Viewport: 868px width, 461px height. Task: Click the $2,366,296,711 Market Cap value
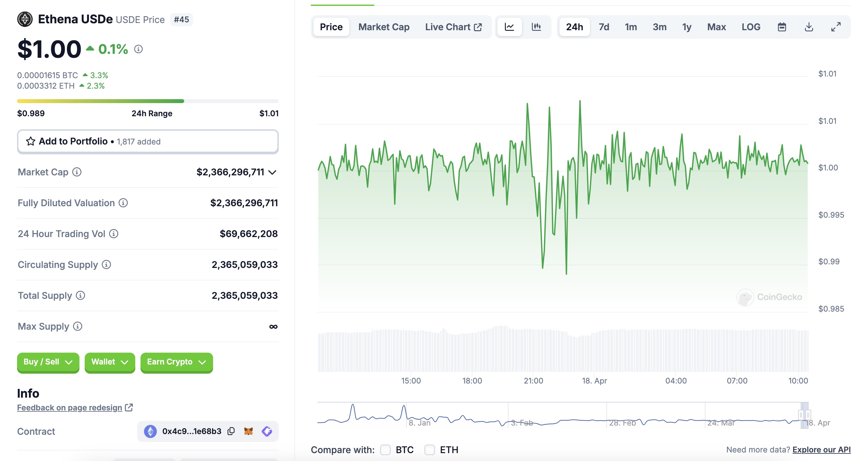click(x=230, y=172)
